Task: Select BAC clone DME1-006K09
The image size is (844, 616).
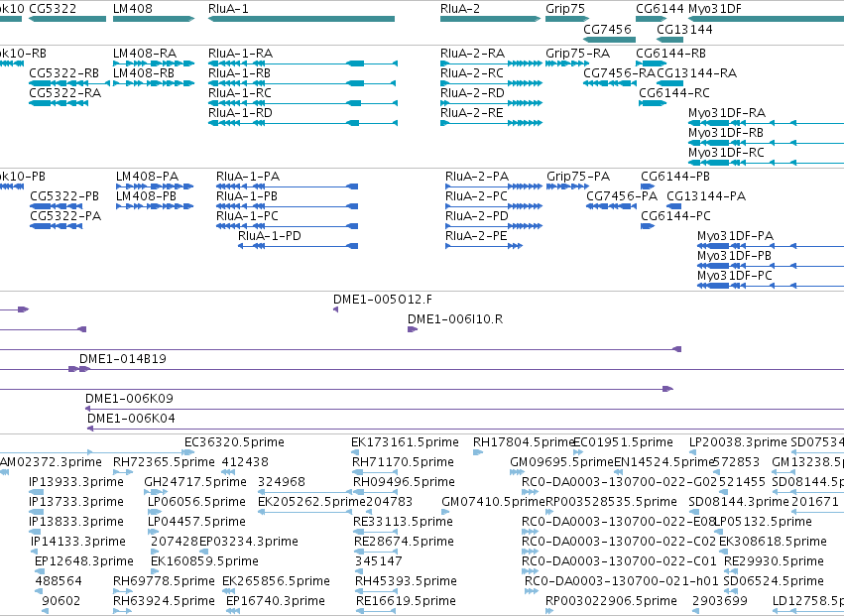Action: point(464,409)
